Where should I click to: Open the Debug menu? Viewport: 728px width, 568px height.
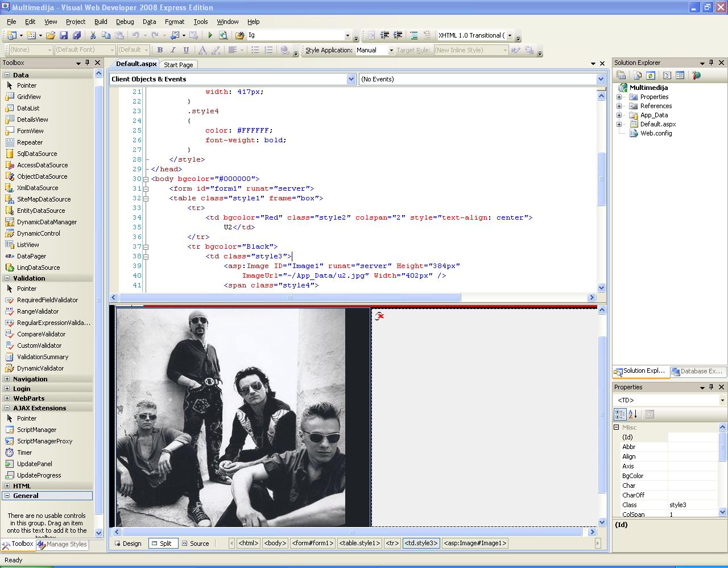[x=125, y=22]
